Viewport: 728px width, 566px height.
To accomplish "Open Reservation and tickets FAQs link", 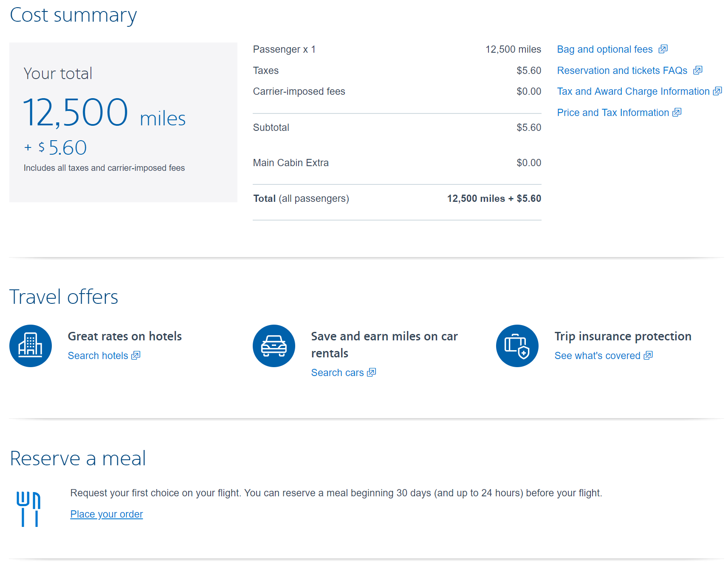I will (622, 71).
